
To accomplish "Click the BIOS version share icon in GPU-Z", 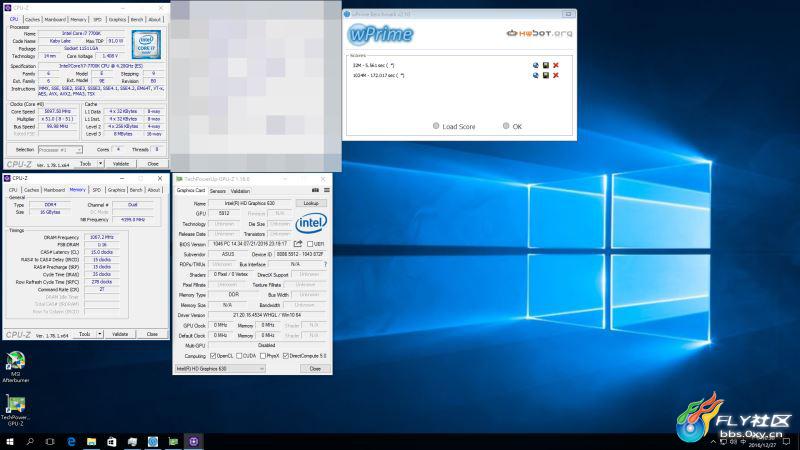I will pos(298,244).
